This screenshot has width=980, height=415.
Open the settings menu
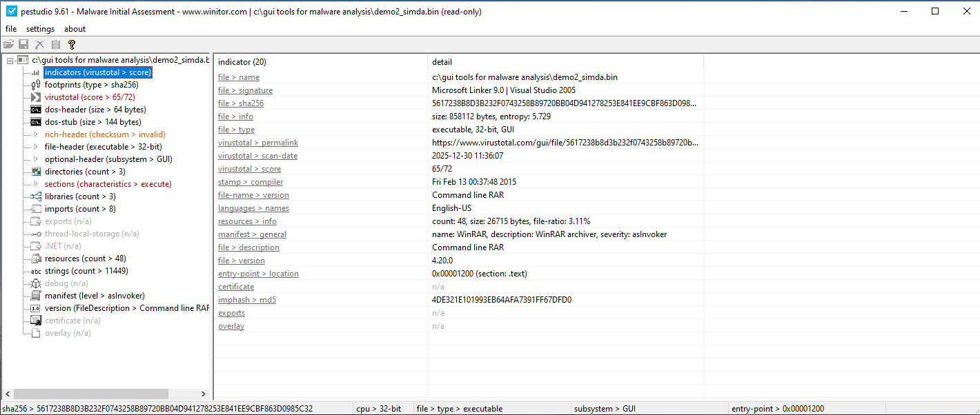39,29
